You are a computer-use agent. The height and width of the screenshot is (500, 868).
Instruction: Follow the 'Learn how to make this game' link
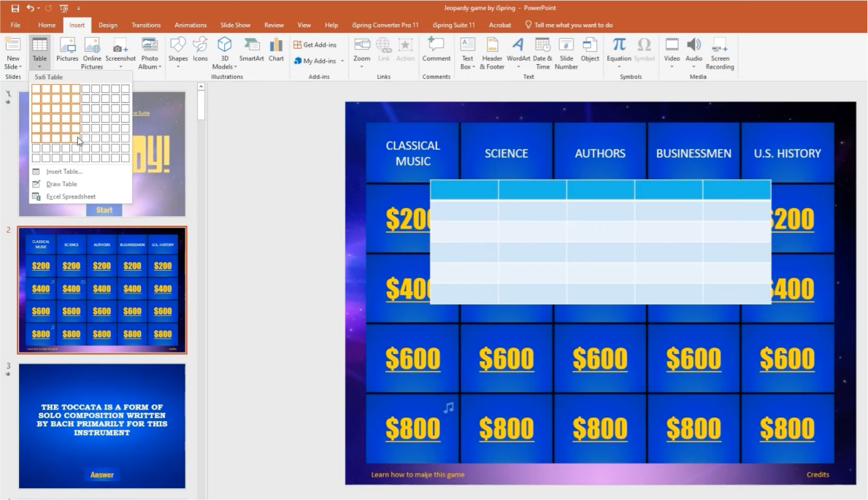417,474
